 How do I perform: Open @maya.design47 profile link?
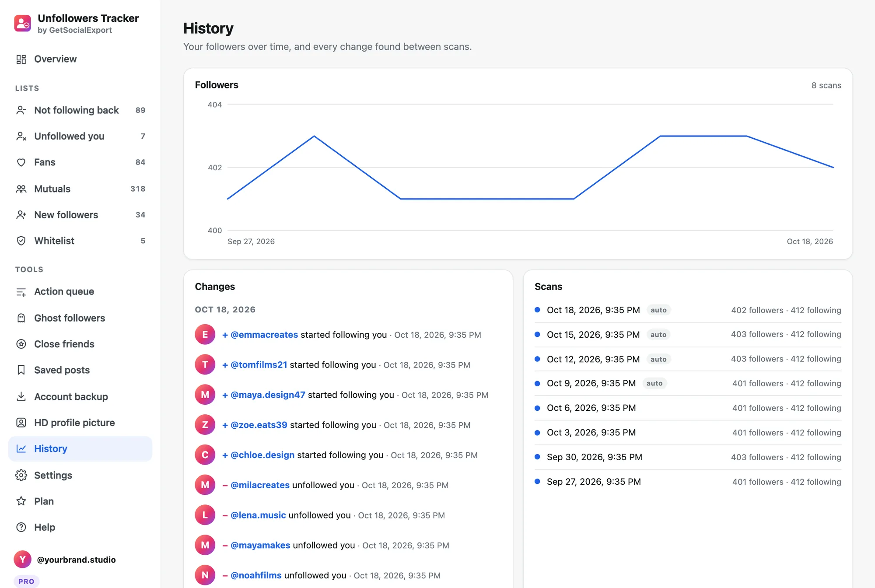[268, 395]
